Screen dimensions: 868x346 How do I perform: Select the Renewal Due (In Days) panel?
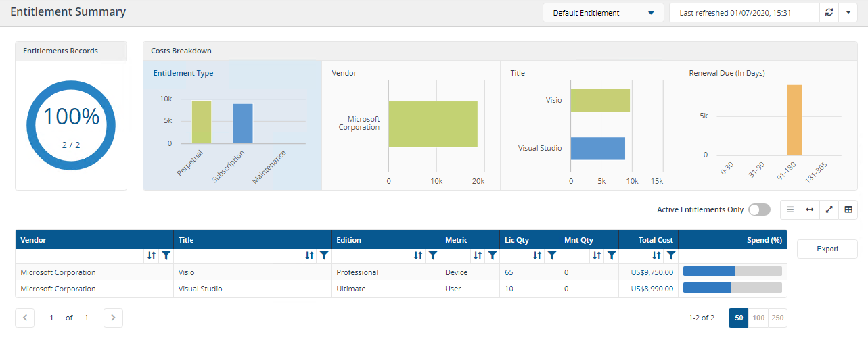tap(768, 125)
